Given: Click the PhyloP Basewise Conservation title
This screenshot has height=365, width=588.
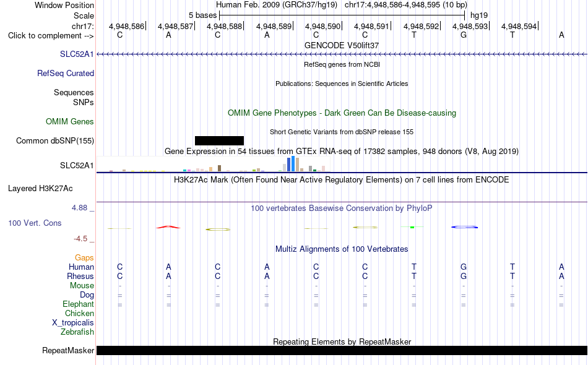Looking at the screenshot, I should (342, 208).
